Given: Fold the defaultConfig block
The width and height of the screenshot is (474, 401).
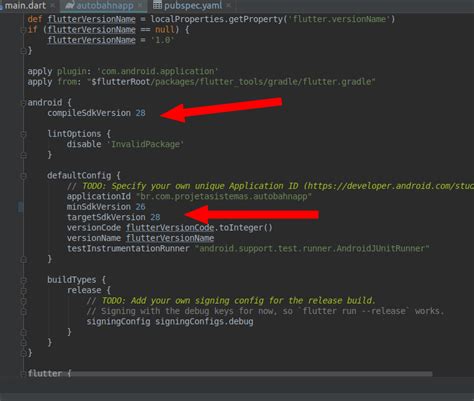Looking at the screenshot, I should pyautogui.click(x=23, y=176).
